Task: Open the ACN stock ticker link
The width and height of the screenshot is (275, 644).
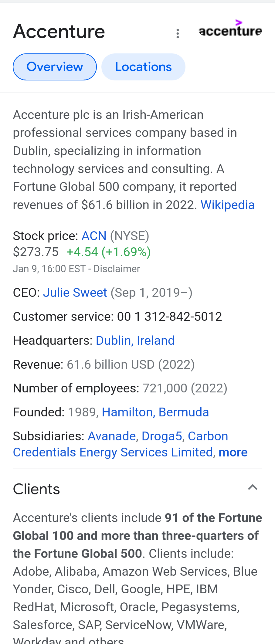Action: point(94,236)
